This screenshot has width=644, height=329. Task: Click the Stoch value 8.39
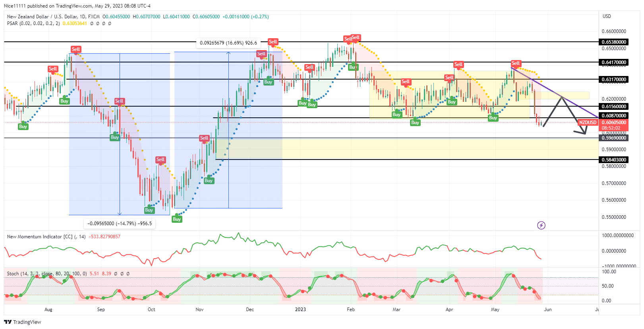pos(106,274)
